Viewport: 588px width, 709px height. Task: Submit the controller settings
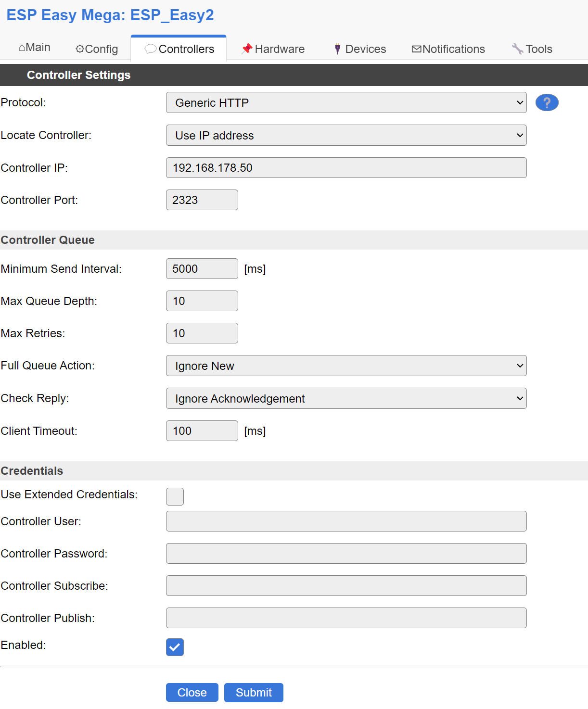254,692
